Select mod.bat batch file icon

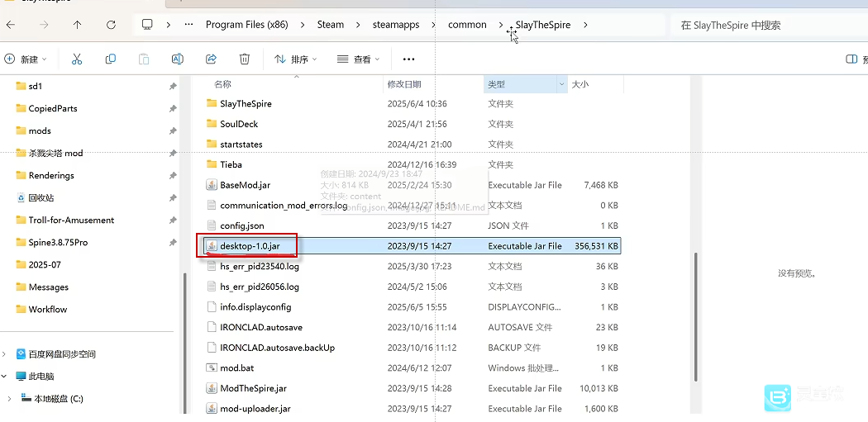pyautogui.click(x=211, y=367)
